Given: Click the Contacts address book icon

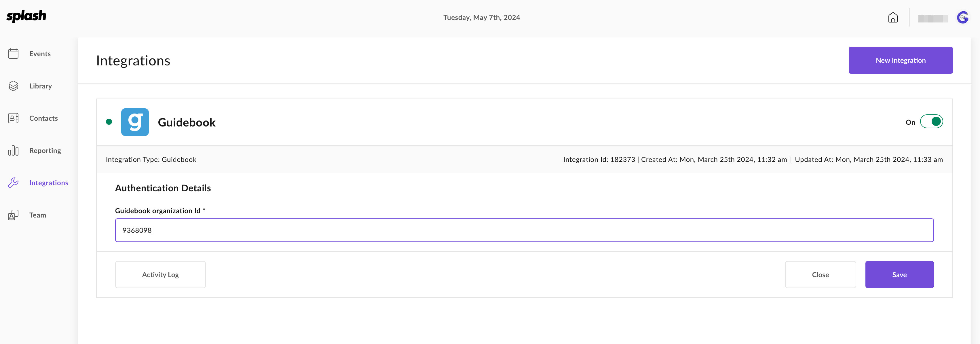Looking at the screenshot, I should (13, 118).
